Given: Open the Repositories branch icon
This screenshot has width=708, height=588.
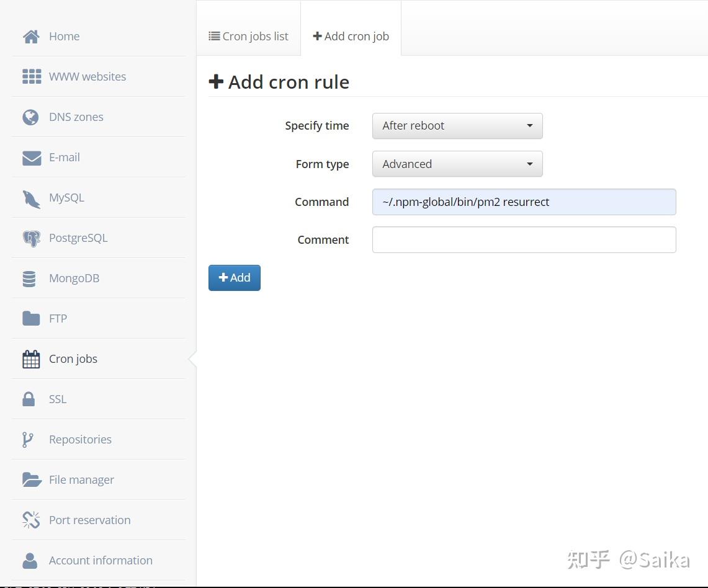Looking at the screenshot, I should (27, 440).
